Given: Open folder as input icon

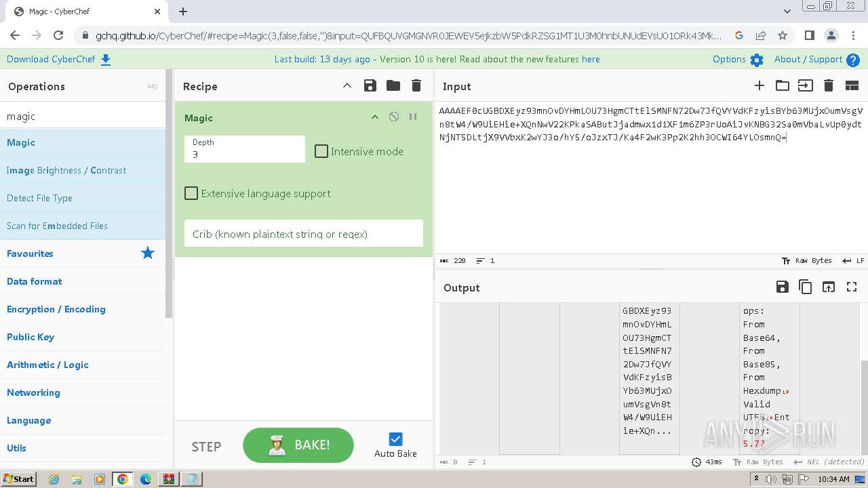Looking at the screenshot, I should [783, 85].
